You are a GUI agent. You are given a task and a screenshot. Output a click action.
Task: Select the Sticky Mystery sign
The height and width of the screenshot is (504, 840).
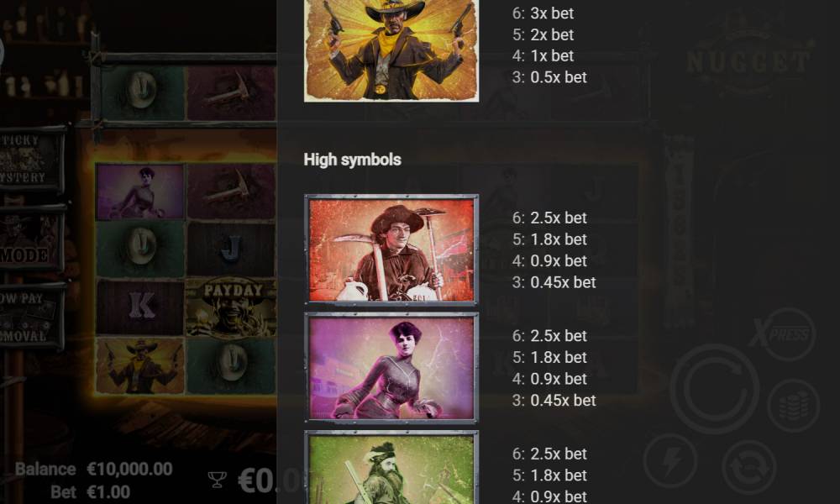click(31, 159)
